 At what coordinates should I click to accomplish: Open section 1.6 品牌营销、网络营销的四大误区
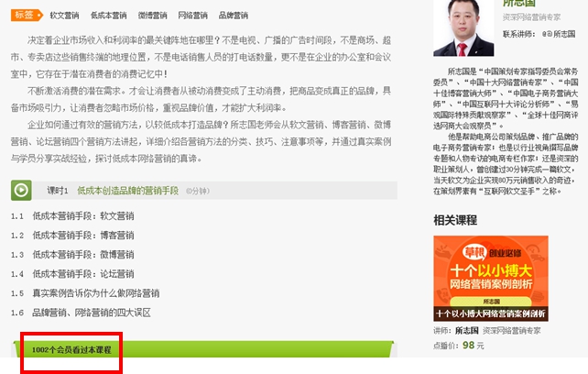[x=81, y=313]
